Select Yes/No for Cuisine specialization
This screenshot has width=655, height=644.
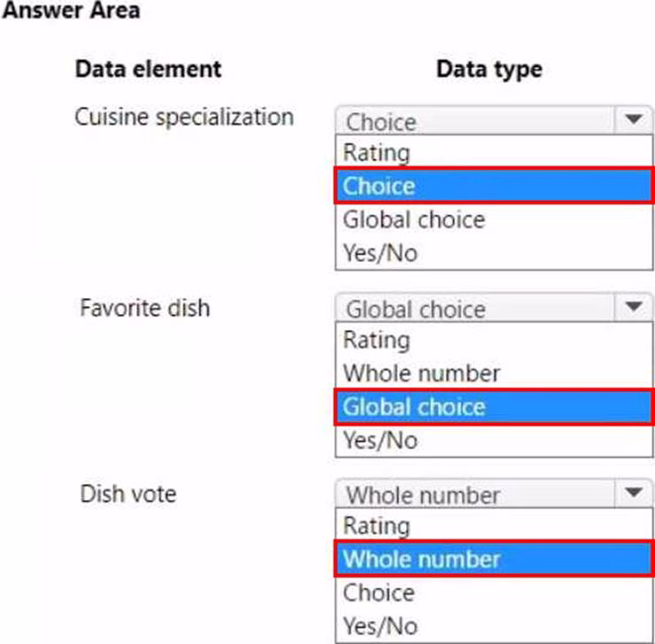pyautogui.click(x=380, y=253)
